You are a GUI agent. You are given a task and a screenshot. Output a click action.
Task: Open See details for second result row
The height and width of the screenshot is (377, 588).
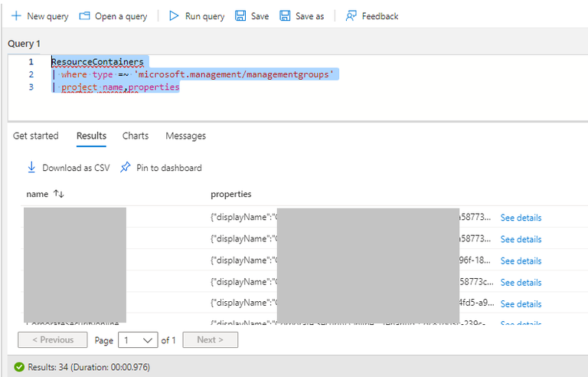click(521, 239)
